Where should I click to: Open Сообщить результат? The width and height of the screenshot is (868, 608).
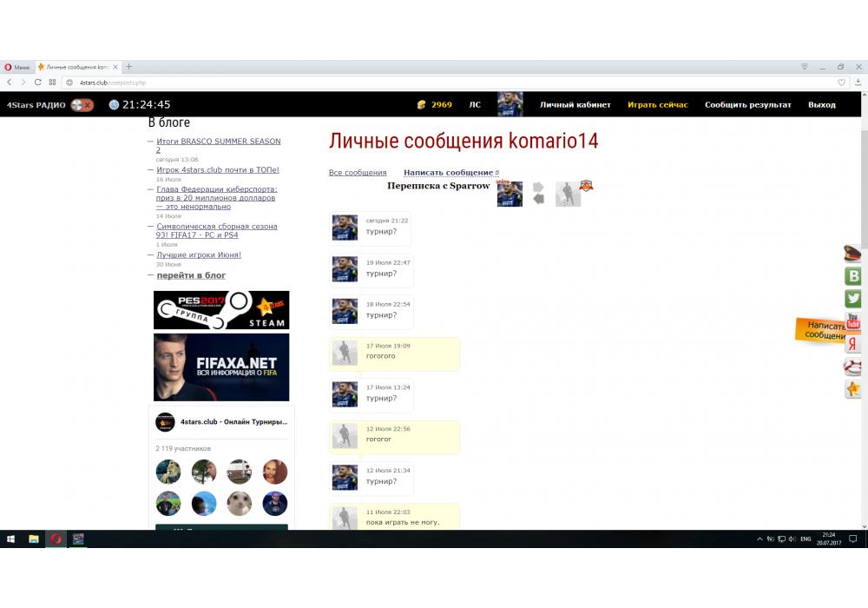[748, 104]
